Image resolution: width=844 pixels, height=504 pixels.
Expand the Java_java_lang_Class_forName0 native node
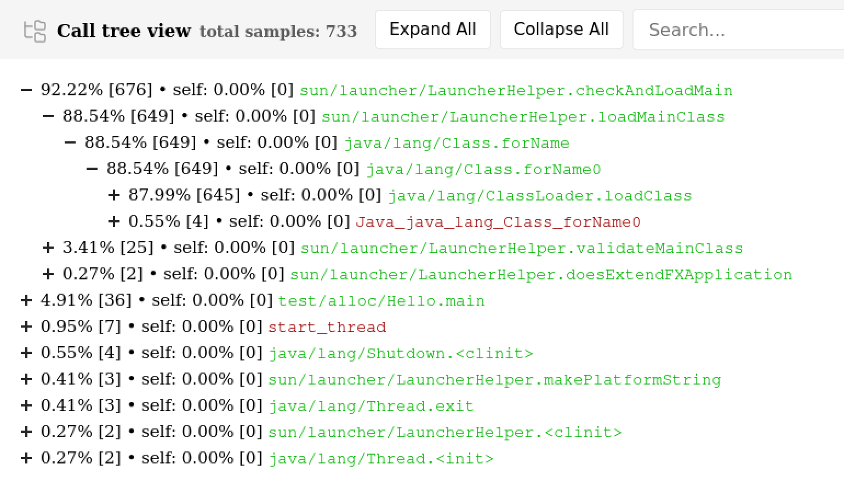(x=114, y=221)
